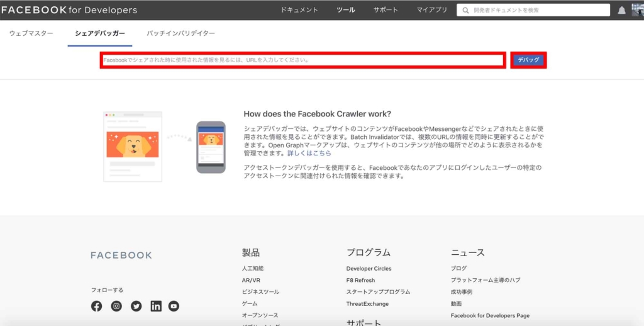Click the phone illustration with dog
Viewport: 644px width, 326px height.
(x=211, y=147)
